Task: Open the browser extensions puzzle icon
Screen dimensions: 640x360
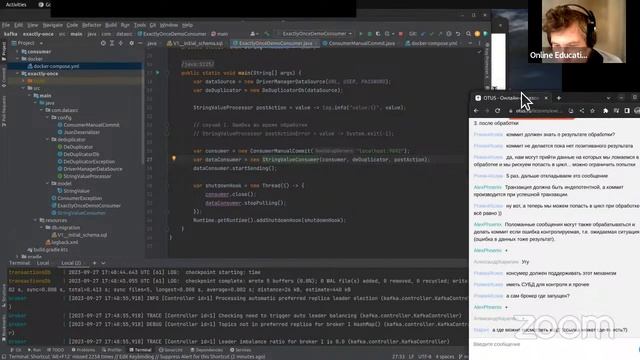Action: 606,111
